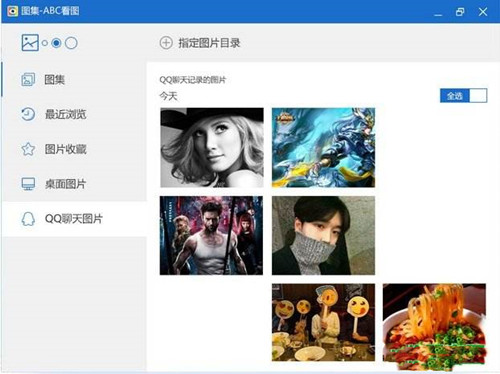Click 指定图片目录 link
Screen dimensions: 500x374
[209, 43]
